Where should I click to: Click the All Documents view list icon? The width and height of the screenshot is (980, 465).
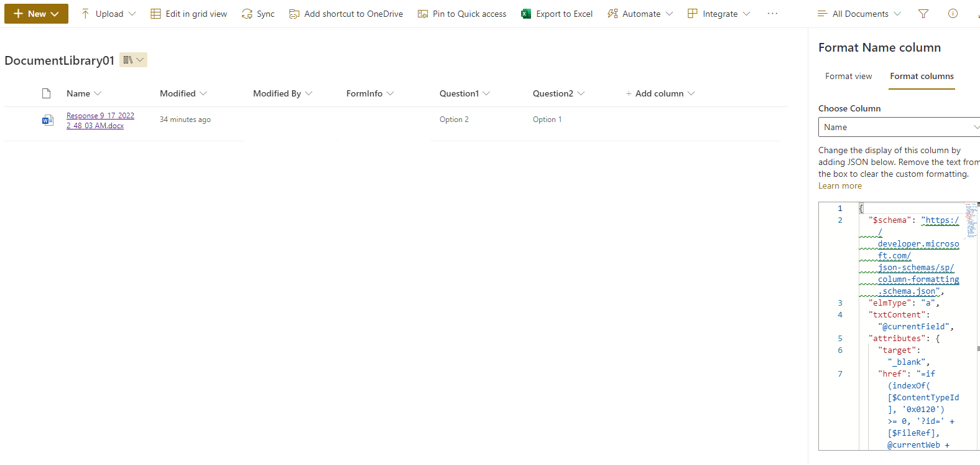tap(822, 14)
